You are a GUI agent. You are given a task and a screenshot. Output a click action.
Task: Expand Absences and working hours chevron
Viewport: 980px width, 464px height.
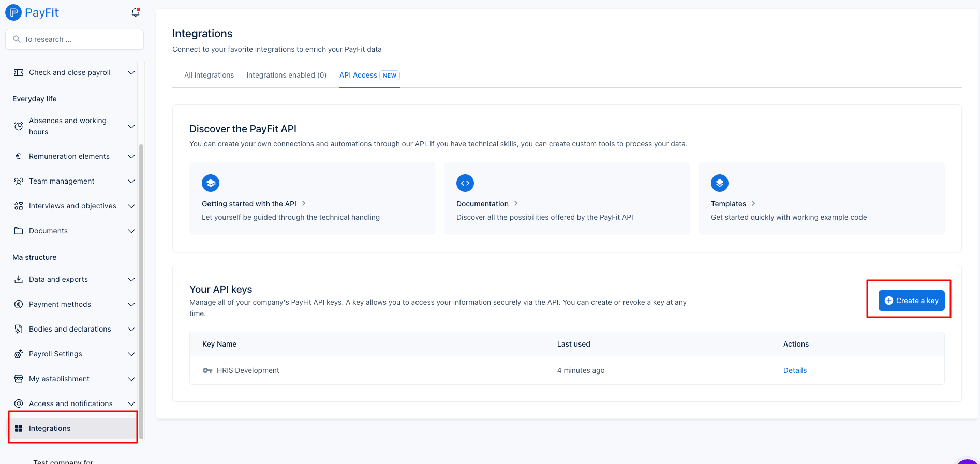coord(131,126)
